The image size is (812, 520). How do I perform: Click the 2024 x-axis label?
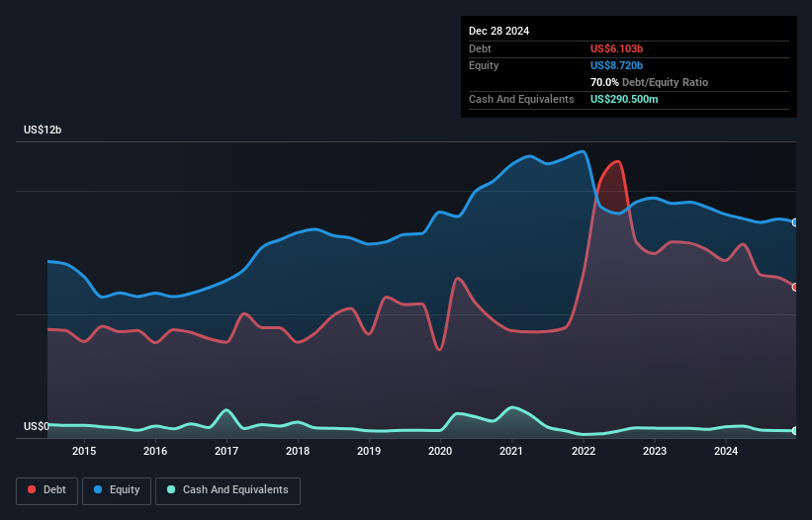click(x=726, y=451)
